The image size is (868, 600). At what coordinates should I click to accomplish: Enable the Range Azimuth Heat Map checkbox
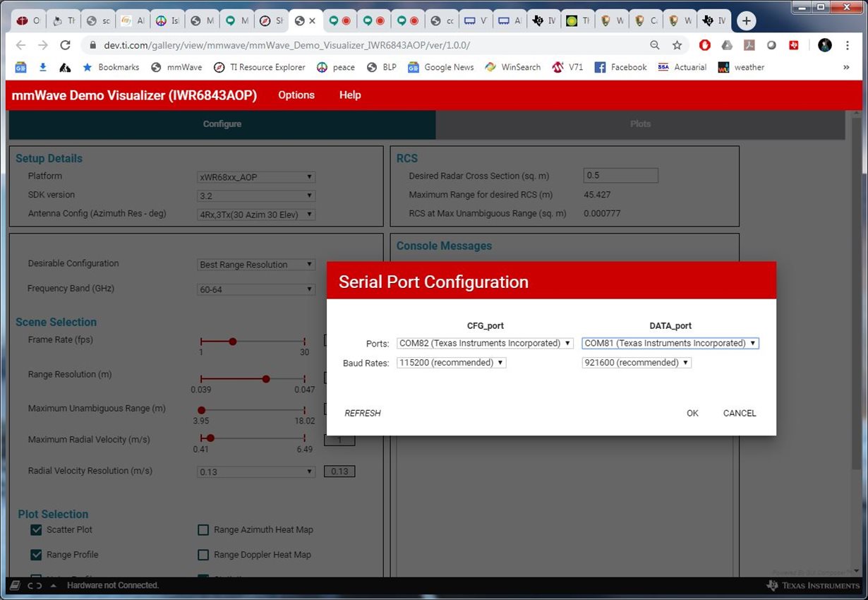pos(203,529)
